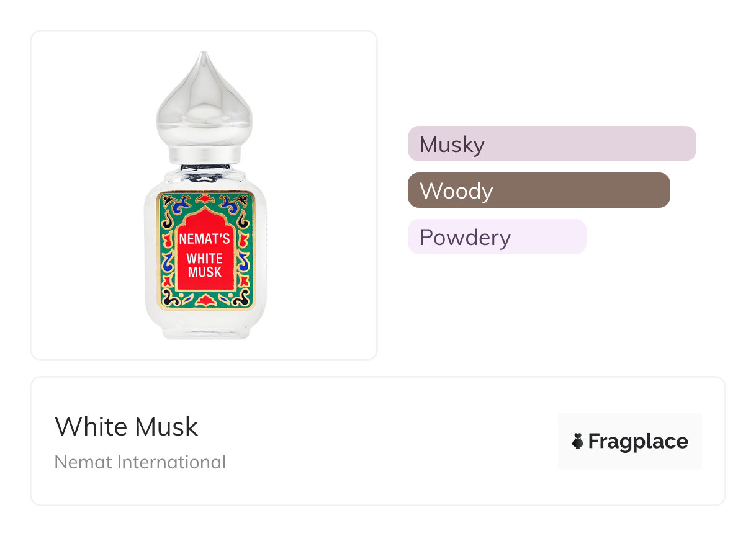
Task: Click the Fragplace wordmark text
Action: coord(638,442)
